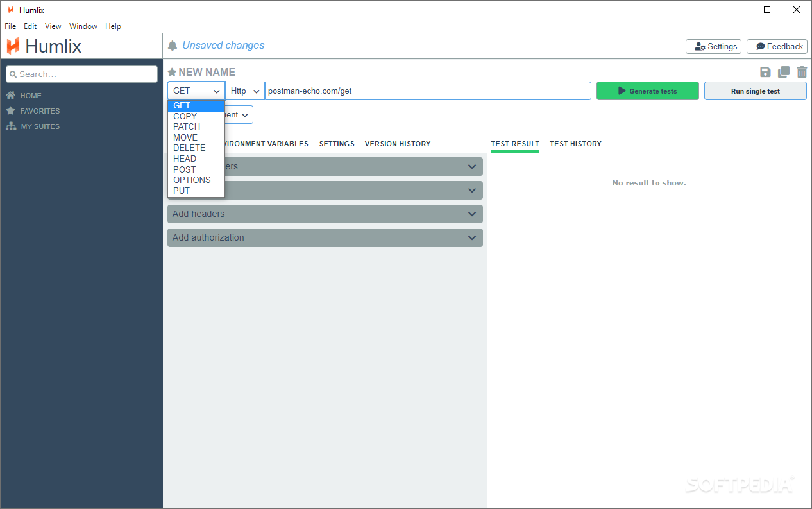Choose PATCH method option
Screen dimensions: 812x509
(196, 126)
